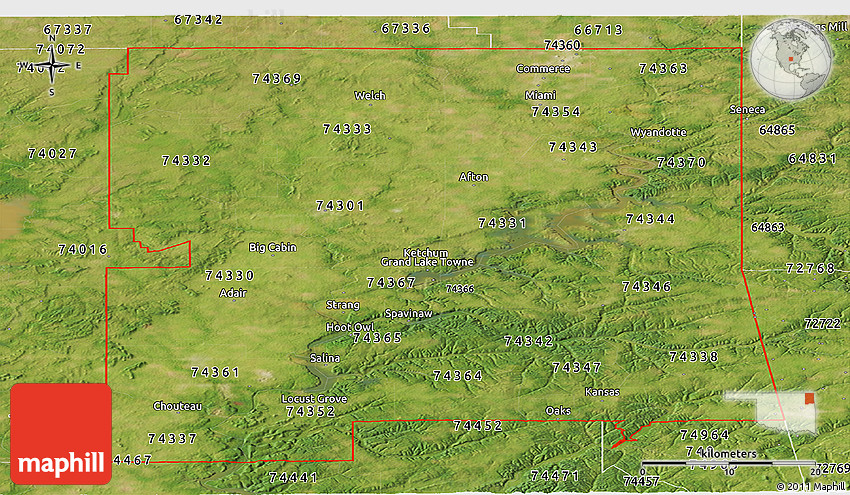Screen dimensions: 850x495
Task: Click the compass rose icon
Action: pos(52,67)
